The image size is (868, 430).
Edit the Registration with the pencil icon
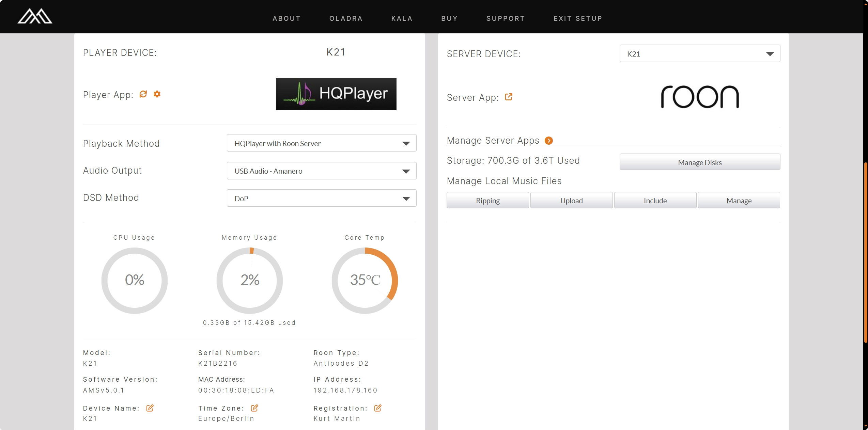point(378,408)
